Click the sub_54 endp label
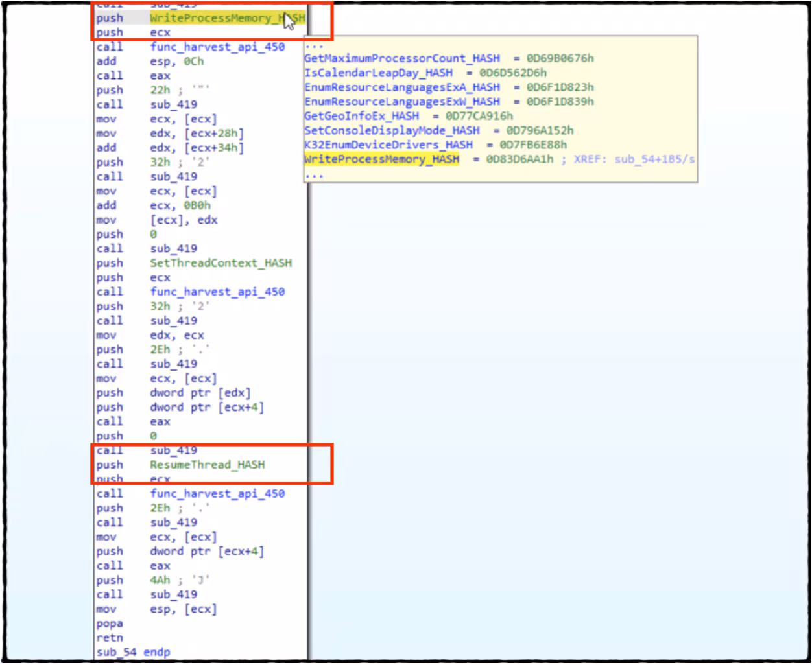This screenshot has width=812, height=665. [133, 652]
